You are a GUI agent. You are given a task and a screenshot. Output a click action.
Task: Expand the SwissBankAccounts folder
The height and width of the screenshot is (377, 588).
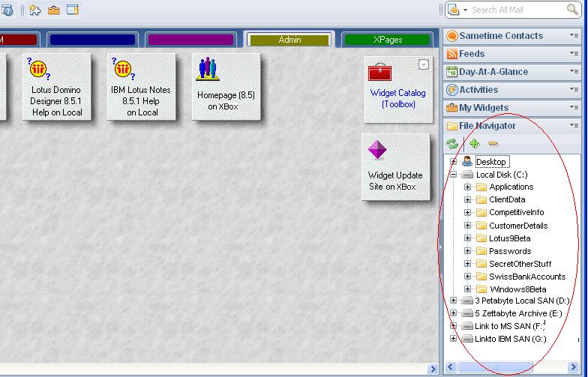tap(467, 276)
